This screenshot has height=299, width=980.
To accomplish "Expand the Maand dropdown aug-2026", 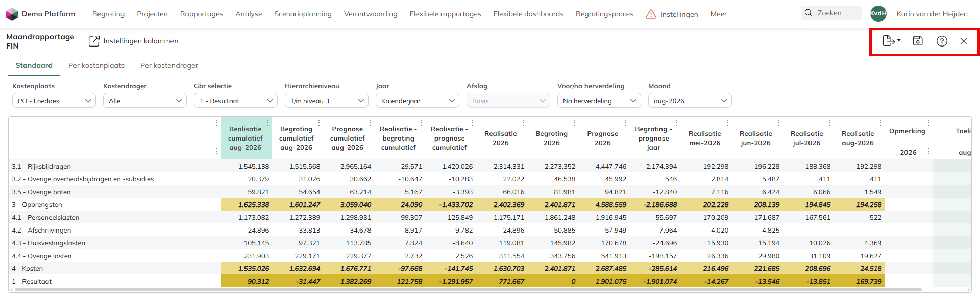I will coord(690,101).
